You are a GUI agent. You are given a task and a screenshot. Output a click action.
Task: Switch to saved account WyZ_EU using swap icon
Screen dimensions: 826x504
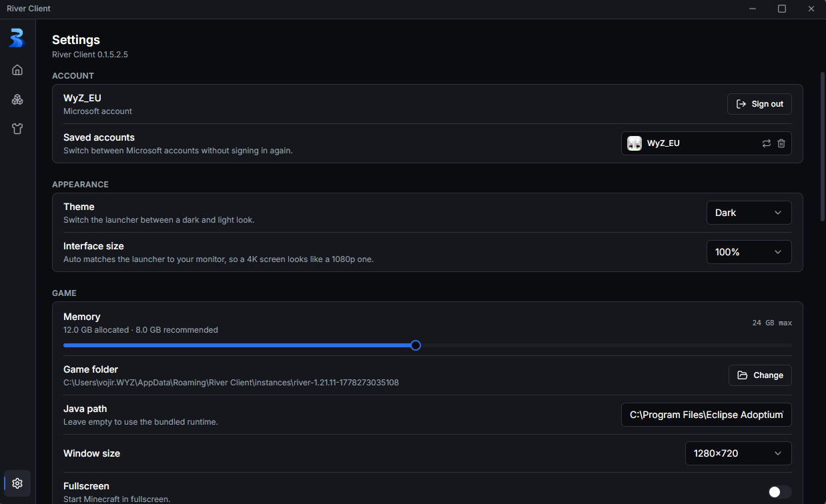pyautogui.click(x=767, y=143)
